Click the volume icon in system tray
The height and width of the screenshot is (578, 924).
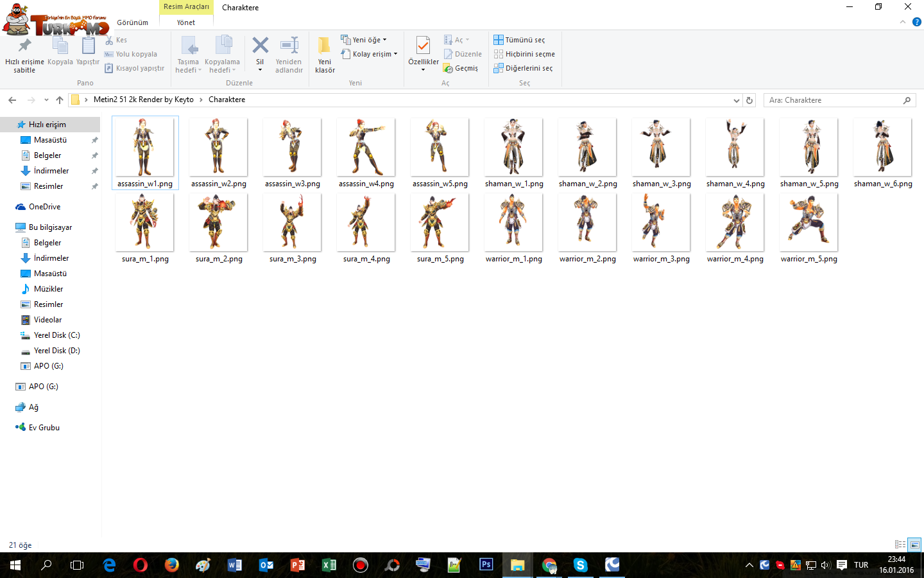coord(825,565)
